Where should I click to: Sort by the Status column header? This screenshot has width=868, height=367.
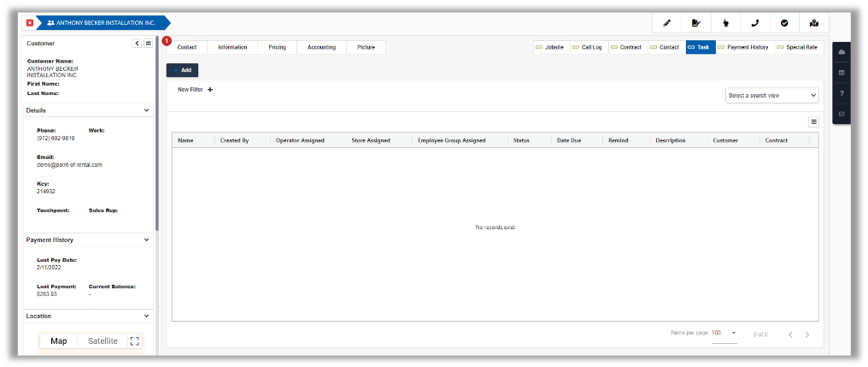click(x=521, y=141)
